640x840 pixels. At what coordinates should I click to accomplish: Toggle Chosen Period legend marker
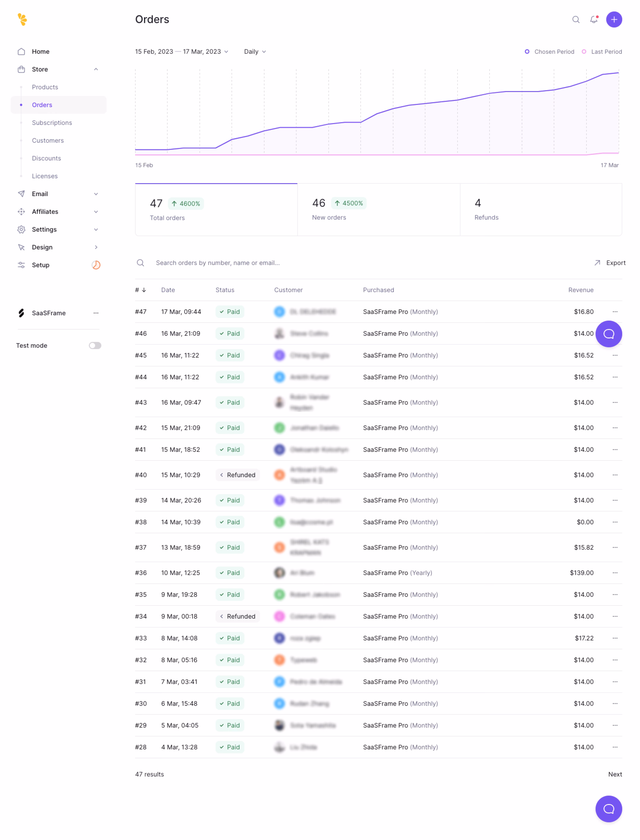pyautogui.click(x=527, y=51)
